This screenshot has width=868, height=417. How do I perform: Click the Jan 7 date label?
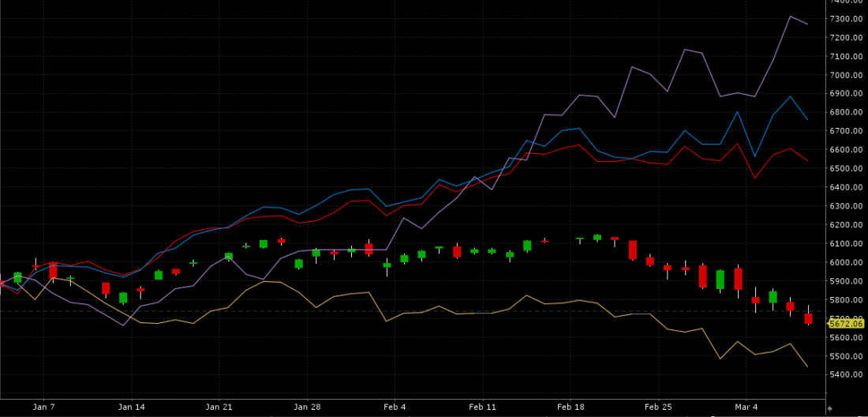click(43, 407)
